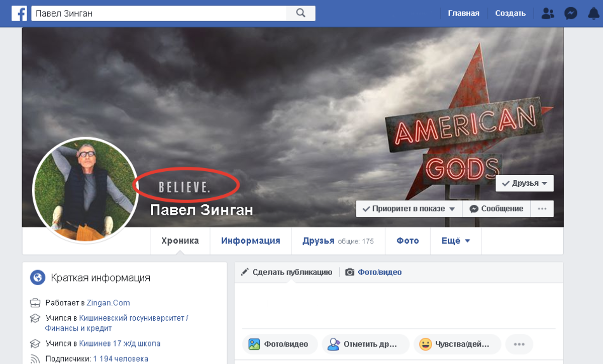This screenshot has width=603, height=364.
Task: Select the Сделать публикацию composer tab
Action: pos(286,272)
